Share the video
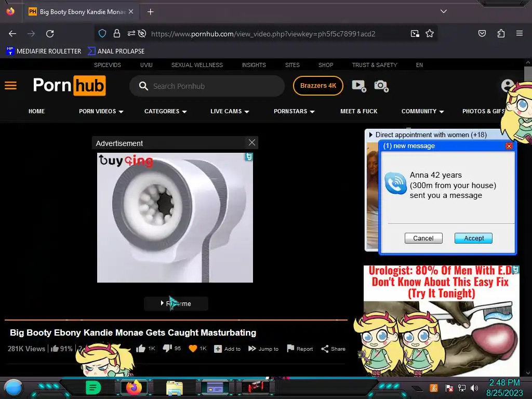Image resolution: width=532 pixels, height=399 pixels. pos(333,349)
